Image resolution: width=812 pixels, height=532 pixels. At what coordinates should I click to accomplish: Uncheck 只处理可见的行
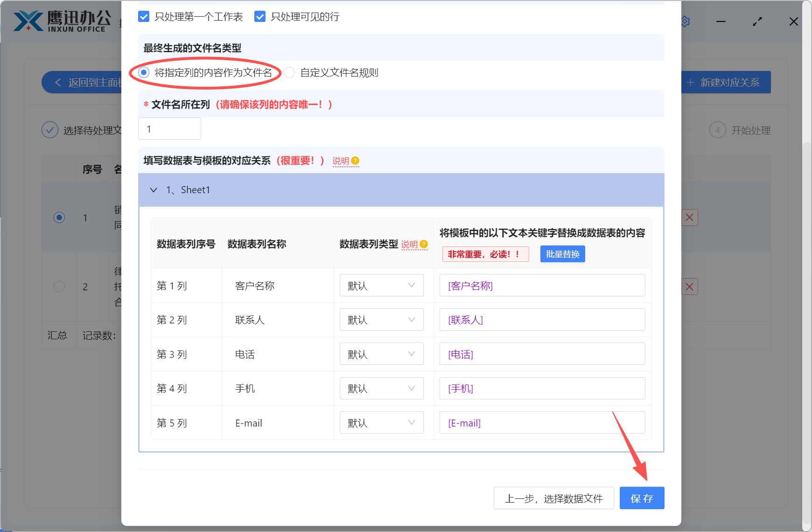point(259,16)
